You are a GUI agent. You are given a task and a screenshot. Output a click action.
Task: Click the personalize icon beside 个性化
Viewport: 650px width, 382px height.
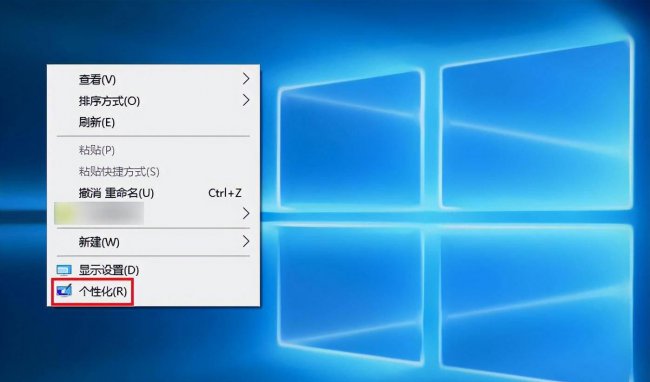tap(64, 291)
